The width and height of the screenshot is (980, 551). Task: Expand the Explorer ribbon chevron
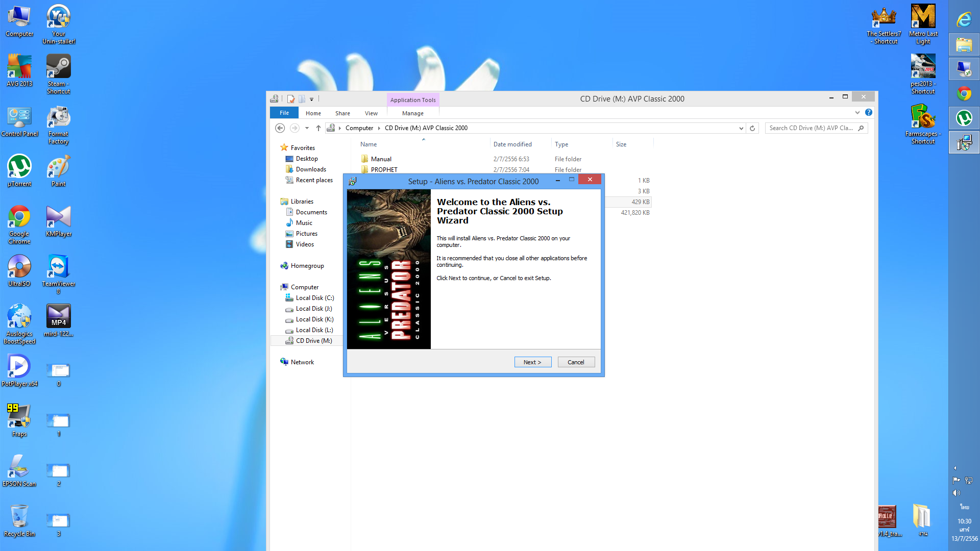(x=857, y=112)
